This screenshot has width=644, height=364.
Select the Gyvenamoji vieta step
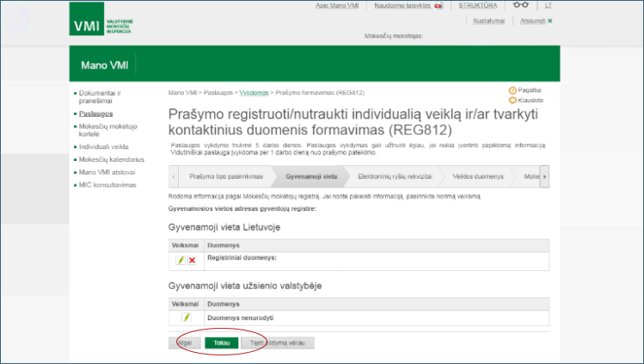pyautogui.click(x=311, y=176)
